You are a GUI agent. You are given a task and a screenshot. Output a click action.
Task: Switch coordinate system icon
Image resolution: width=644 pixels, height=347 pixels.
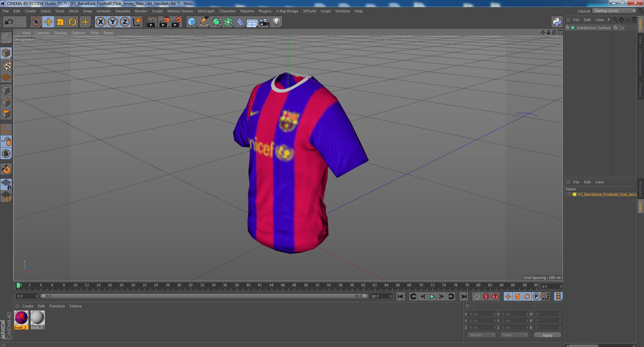pyautogui.click(x=137, y=22)
